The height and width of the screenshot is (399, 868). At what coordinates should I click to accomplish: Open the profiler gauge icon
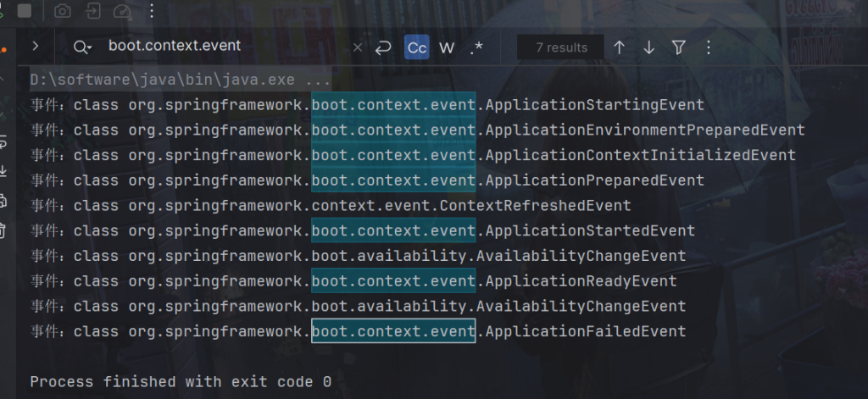tap(122, 12)
